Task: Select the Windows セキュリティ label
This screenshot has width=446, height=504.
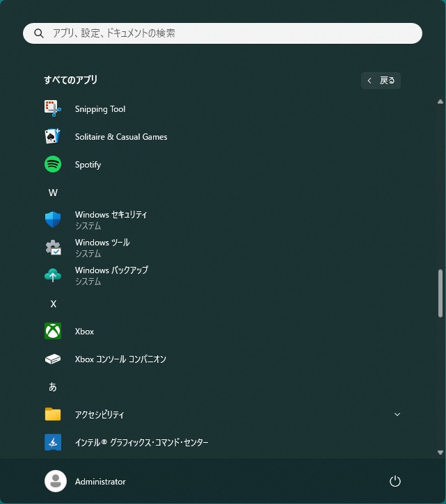Action: (111, 214)
